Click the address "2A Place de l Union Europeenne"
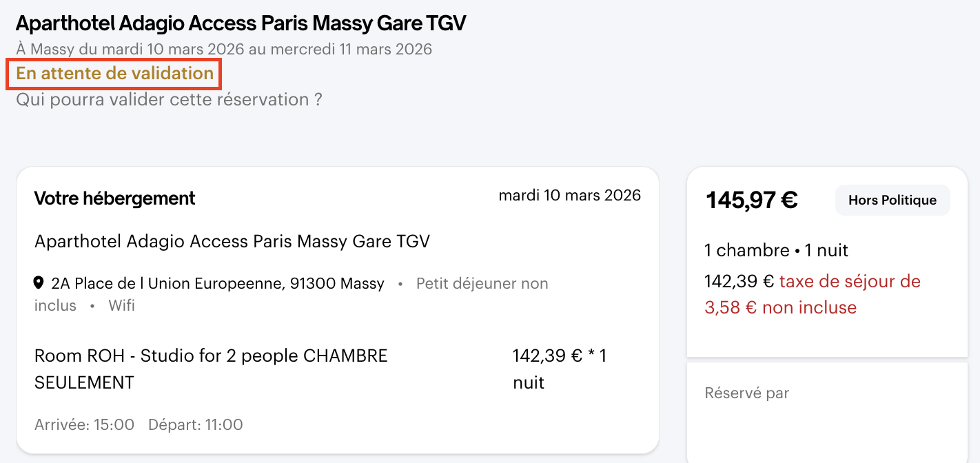 pyautogui.click(x=218, y=283)
